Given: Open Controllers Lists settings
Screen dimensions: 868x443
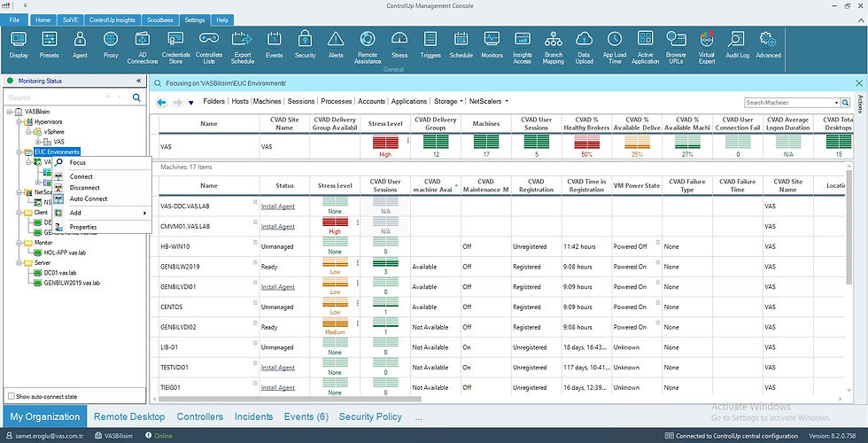Looking at the screenshot, I should 209,48.
